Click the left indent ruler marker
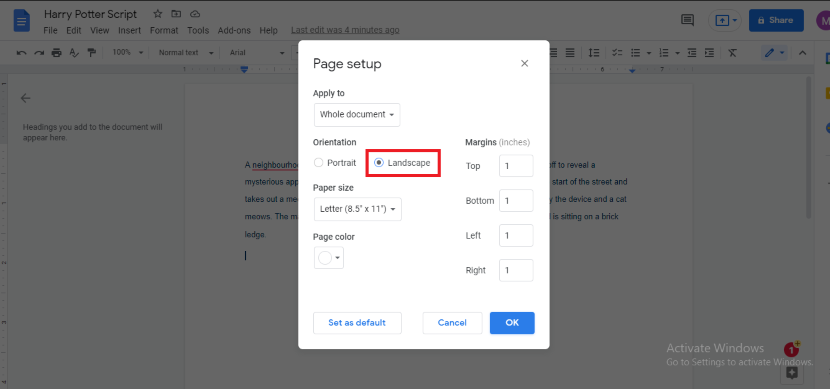The height and width of the screenshot is (389, 830). (244, 69)
